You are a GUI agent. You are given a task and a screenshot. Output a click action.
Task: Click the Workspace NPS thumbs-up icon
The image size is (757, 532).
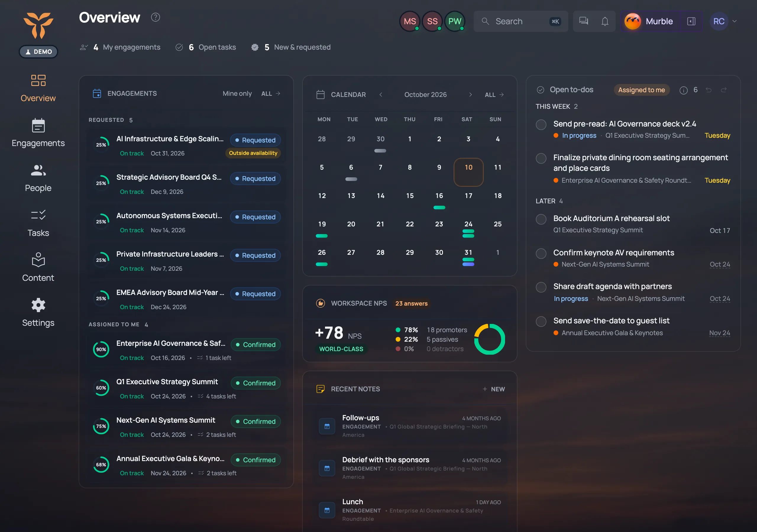[x=321, y=303]
